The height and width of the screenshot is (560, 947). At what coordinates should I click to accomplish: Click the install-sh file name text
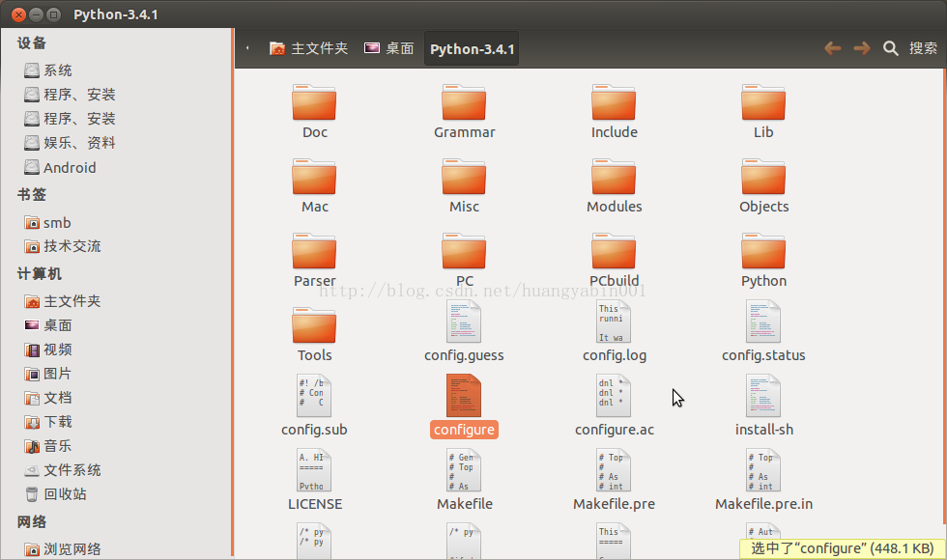pos(763,430)
